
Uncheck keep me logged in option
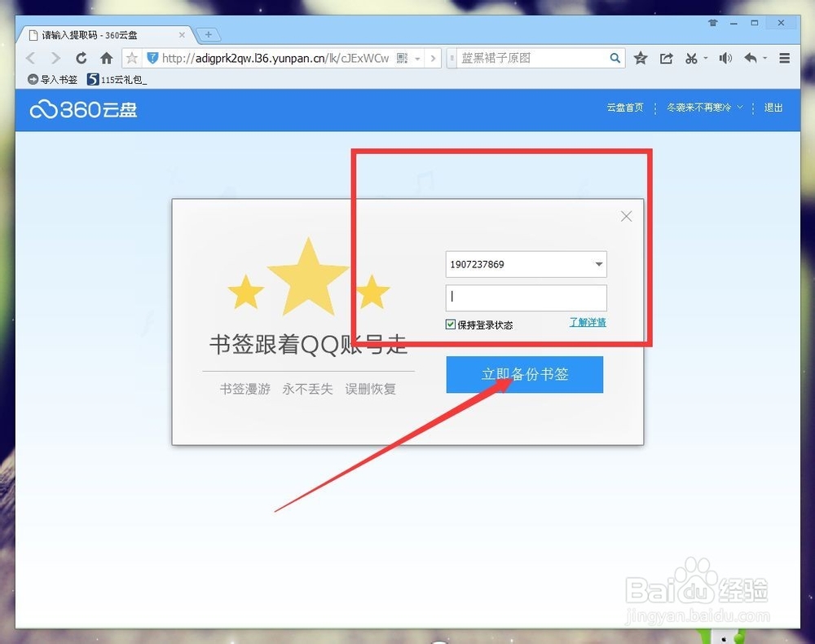coord(451,324)
